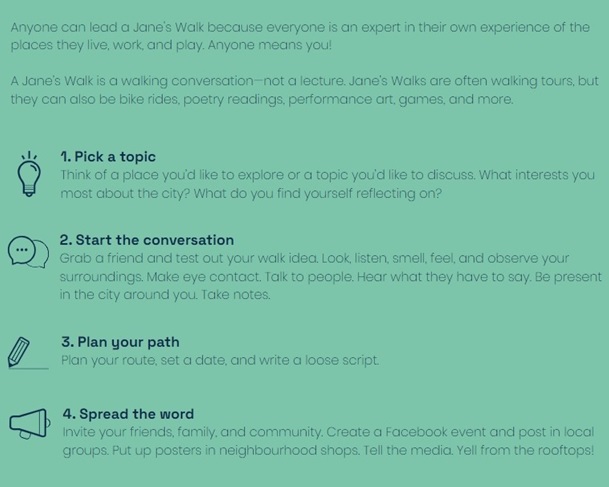Click the text 'Think of a place you'd like to explore'
The width and height of the screenshot is (609, 487).
172,175
